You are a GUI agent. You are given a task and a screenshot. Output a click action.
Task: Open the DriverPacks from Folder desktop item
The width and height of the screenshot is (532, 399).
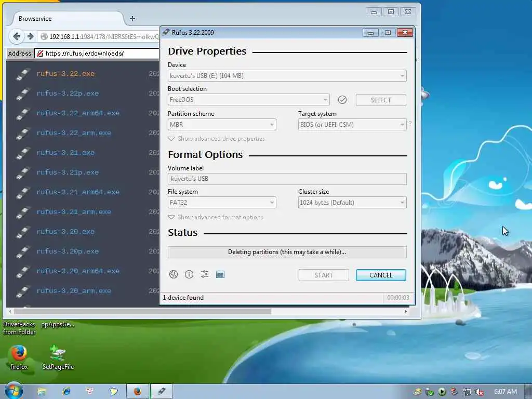click(19, 328)
